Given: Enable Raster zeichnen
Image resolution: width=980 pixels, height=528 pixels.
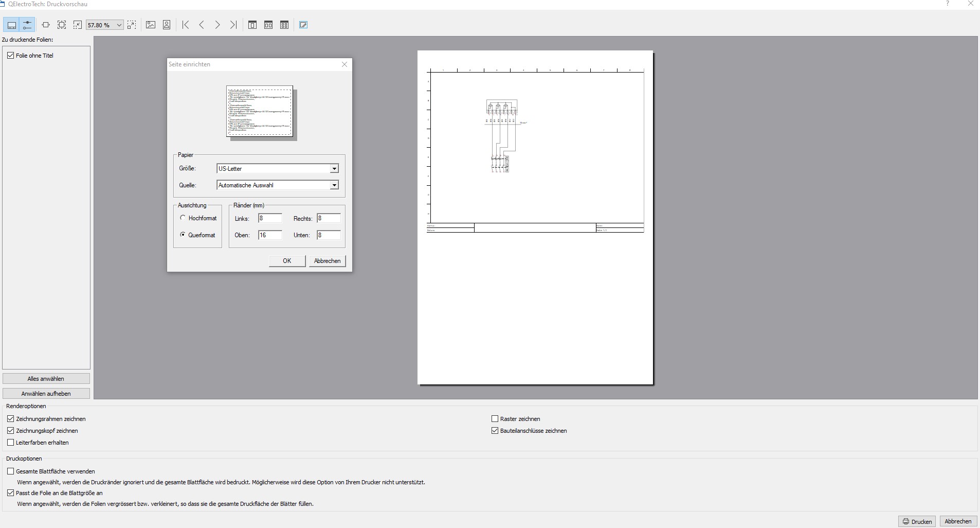Looking at the screenshot, I should tap(495, 419).
